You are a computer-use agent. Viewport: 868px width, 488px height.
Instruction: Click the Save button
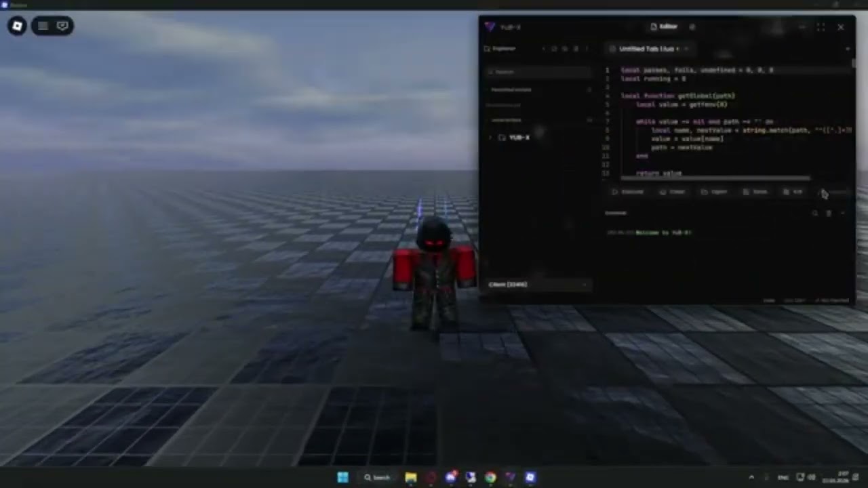click(x=755, y=192)
